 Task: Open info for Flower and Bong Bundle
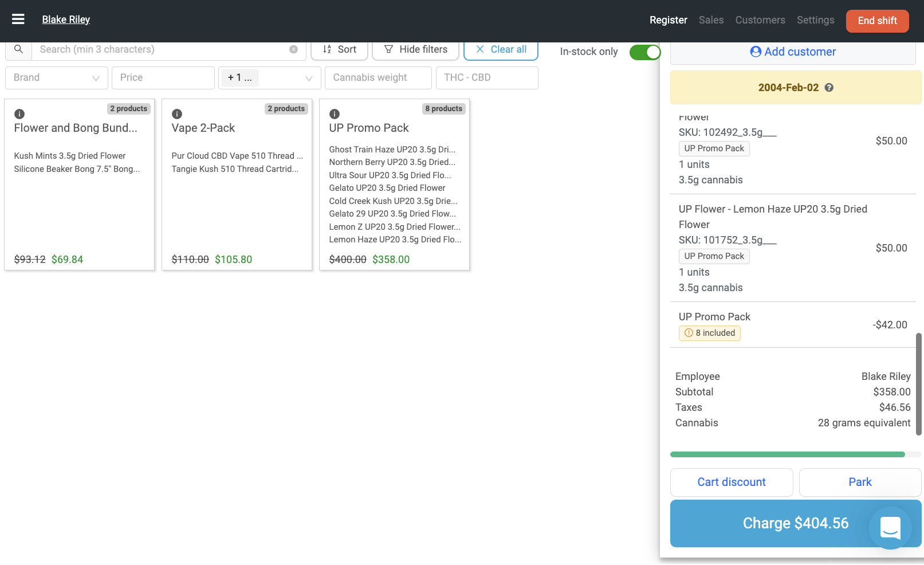click(x=19, y=114)
